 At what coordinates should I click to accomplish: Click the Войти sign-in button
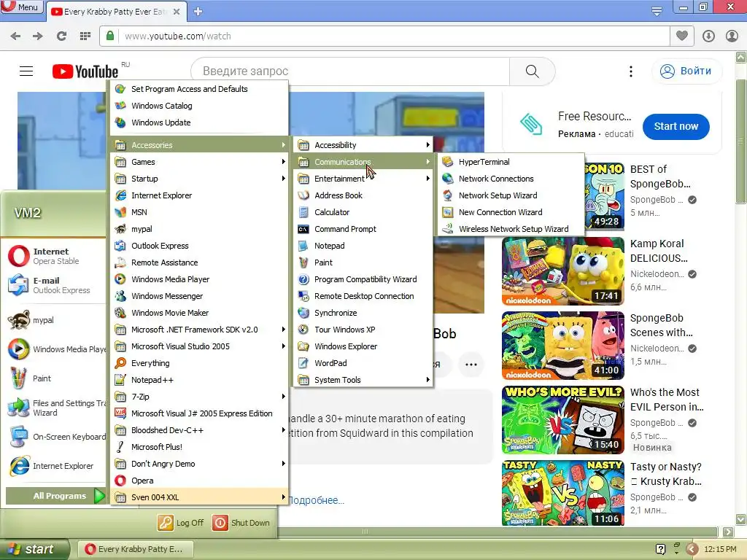[x=686, y=71]
